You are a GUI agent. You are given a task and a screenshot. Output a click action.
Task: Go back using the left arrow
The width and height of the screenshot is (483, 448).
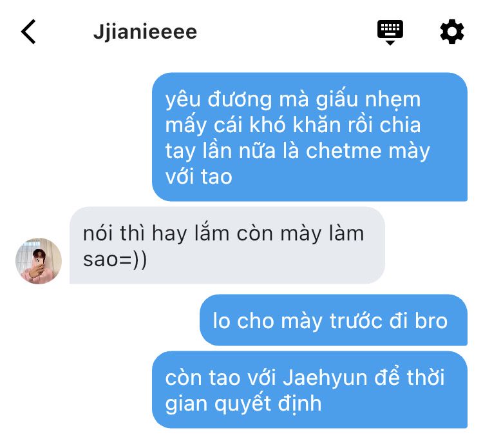click(x=28, y=32)
